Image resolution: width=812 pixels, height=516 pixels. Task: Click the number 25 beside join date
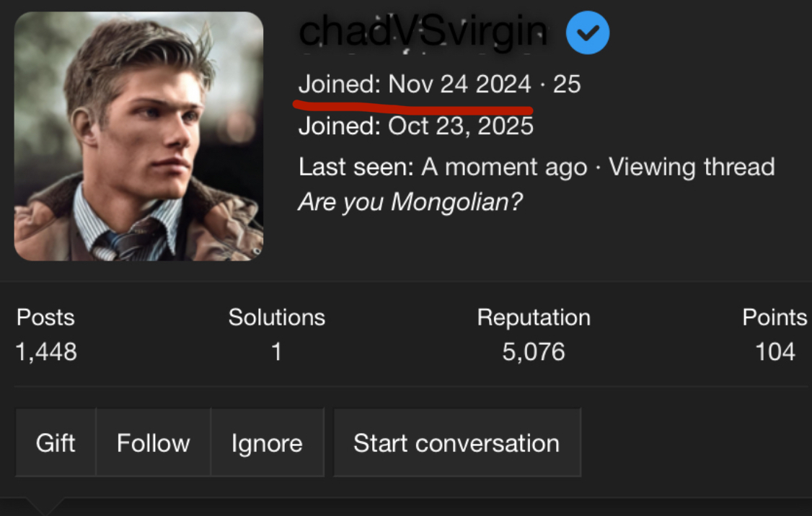pyautogui.click(x=567, y=84)
